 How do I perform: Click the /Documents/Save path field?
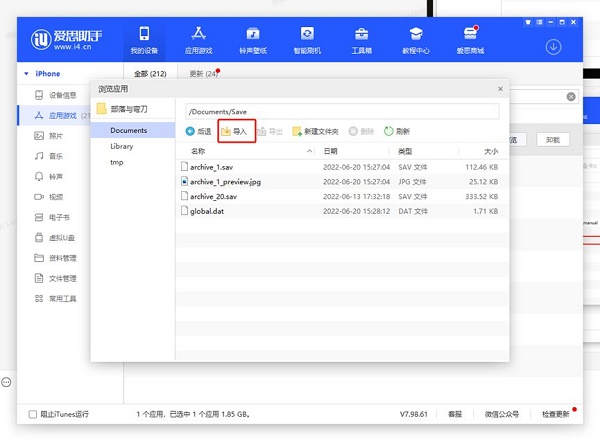coord(342,111)
